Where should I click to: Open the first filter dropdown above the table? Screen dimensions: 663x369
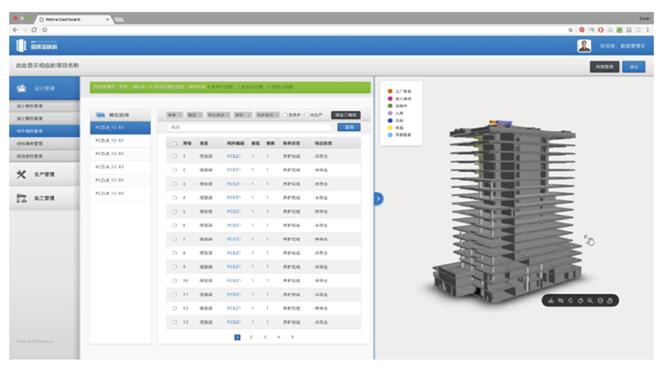click(174, 115)
